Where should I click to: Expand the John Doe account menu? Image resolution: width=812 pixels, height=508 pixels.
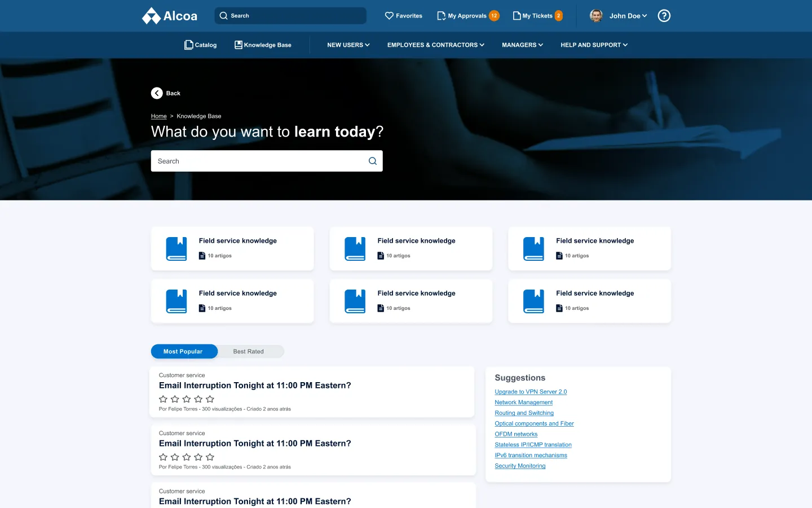(x=628, y=16)
